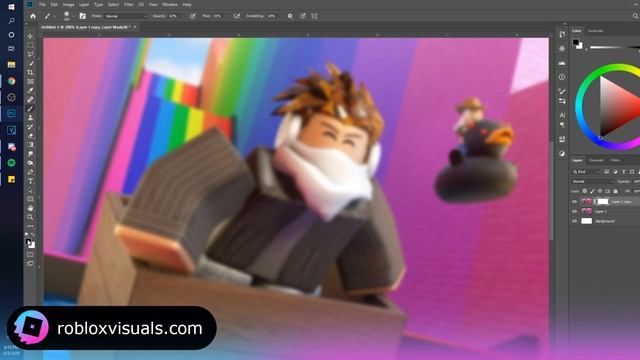Toggle airbrush-style build-up icon
Screen dimensions: 640x360
coord(237,16)
